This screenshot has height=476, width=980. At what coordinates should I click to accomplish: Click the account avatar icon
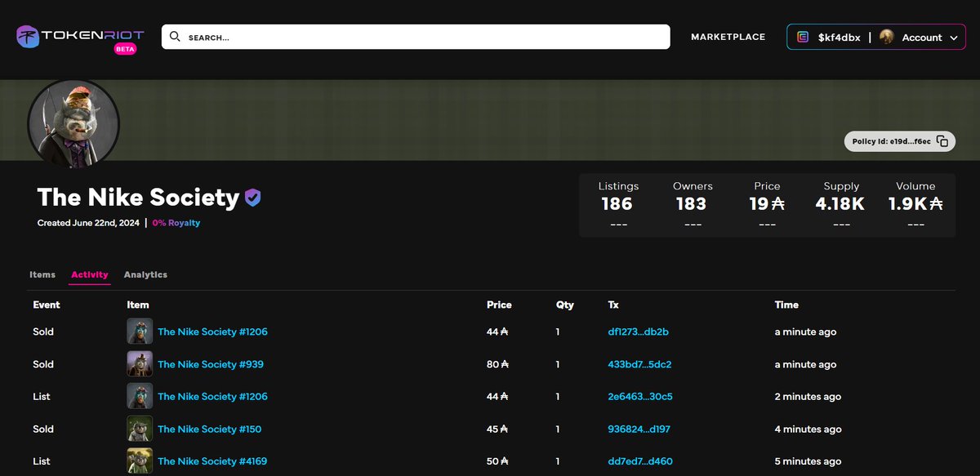887,37
